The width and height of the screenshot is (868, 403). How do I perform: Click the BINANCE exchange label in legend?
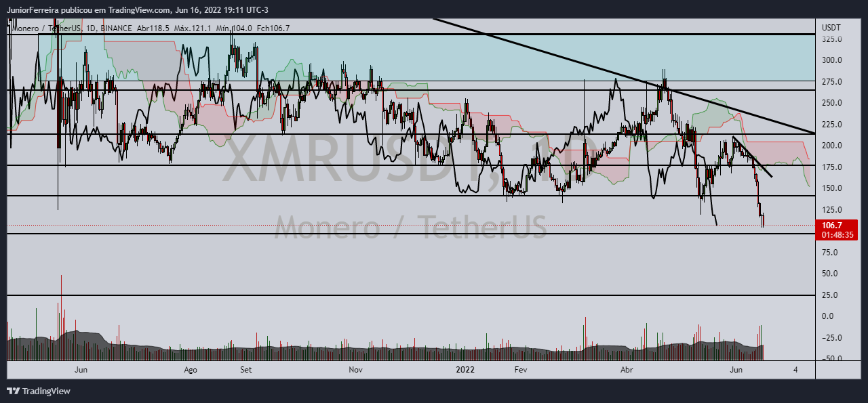(x=116, y=28)
